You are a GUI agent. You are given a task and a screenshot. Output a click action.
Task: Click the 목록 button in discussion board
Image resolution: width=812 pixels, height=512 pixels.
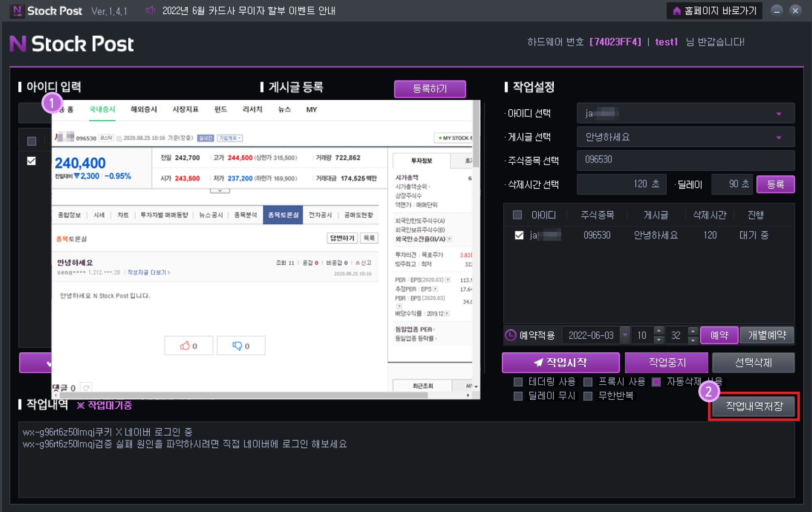coord(369,238)
